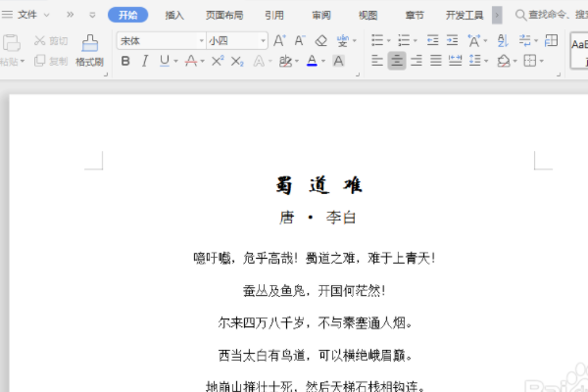Increase font size with A+ icon
This screenshot has width=588, height=392.
click(x=279, y=40)
